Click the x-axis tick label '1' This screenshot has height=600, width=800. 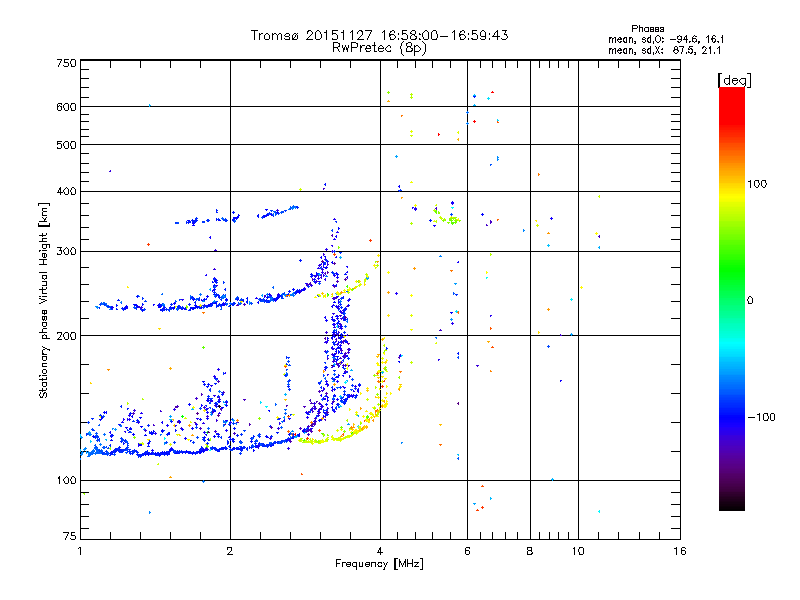[80, 551]
